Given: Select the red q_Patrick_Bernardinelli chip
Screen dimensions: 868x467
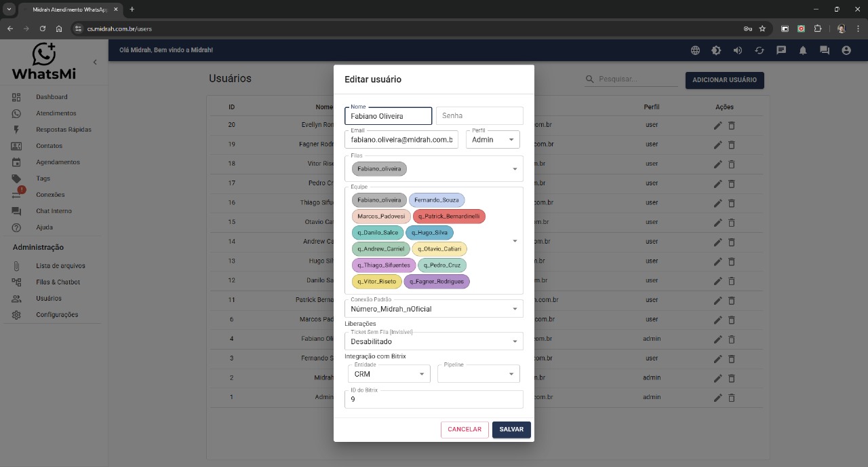Looking at the screenshot, I should click(x=449, y=217).
